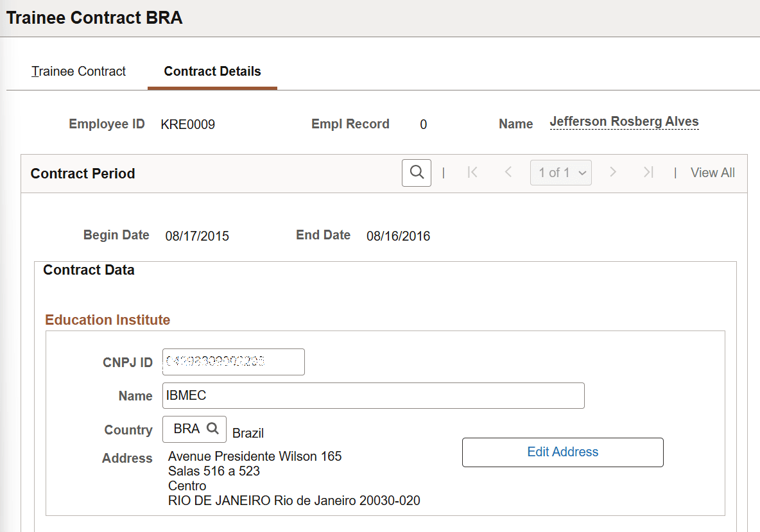Click the Country code field showing BRA
The image size is (760, 532).
[x=186, y=429]
